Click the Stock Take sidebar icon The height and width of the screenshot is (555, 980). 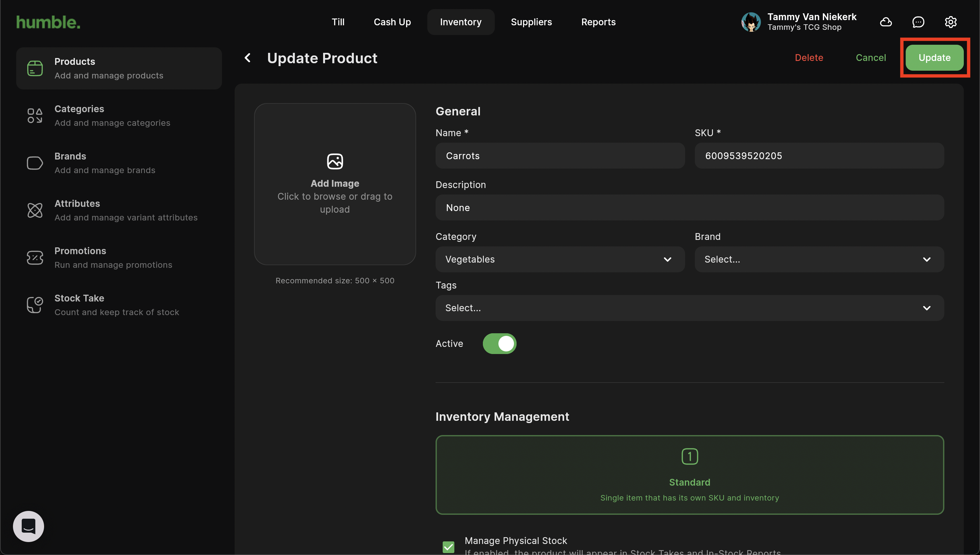click(x=35, y=305)
